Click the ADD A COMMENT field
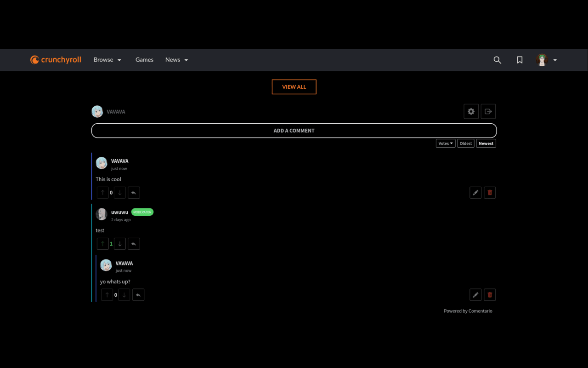The width and height of the screenshot is (588, 368). (x=294, y=131)
